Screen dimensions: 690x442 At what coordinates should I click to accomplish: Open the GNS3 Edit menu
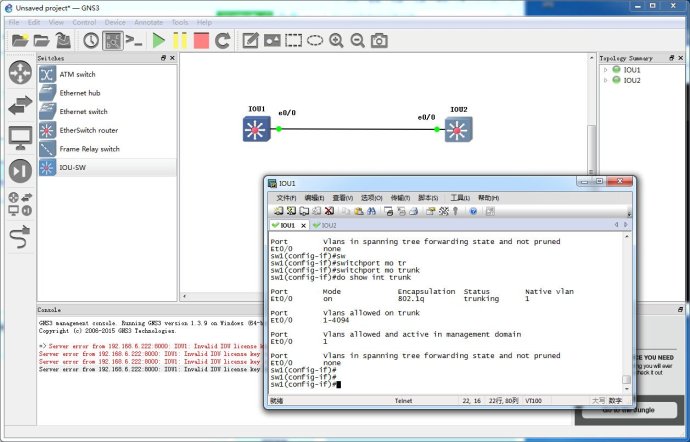pyautogui.click(x=33, y=22)
